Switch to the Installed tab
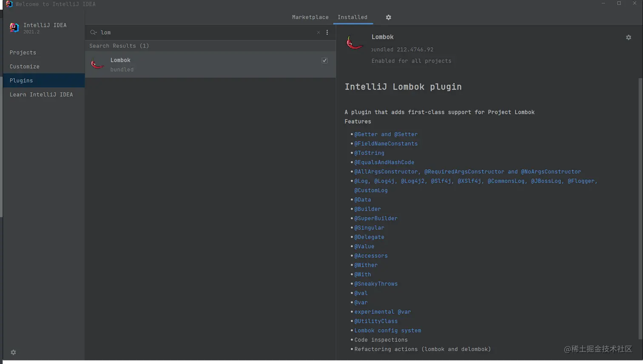This screenshot has height=364, width=643. (x=353, y=17)
